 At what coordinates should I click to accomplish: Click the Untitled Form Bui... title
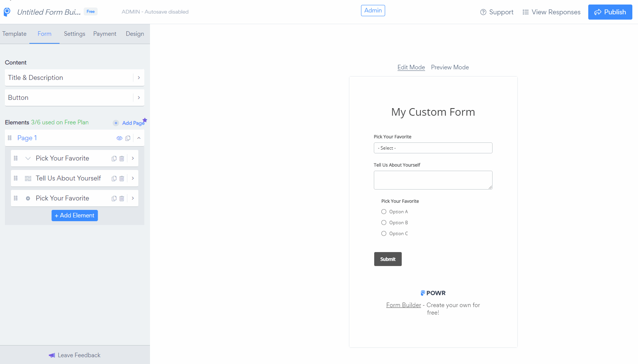[x=49, y=12]
